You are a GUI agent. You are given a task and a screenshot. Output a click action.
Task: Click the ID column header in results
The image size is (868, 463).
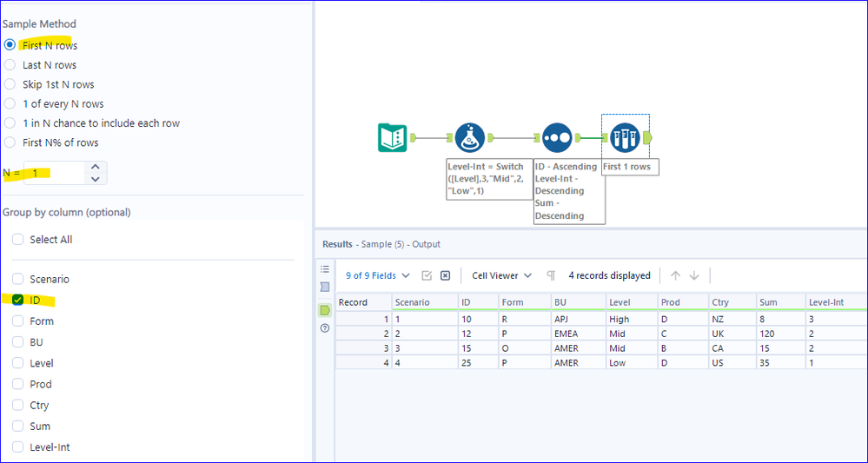(x=478, y=302)
